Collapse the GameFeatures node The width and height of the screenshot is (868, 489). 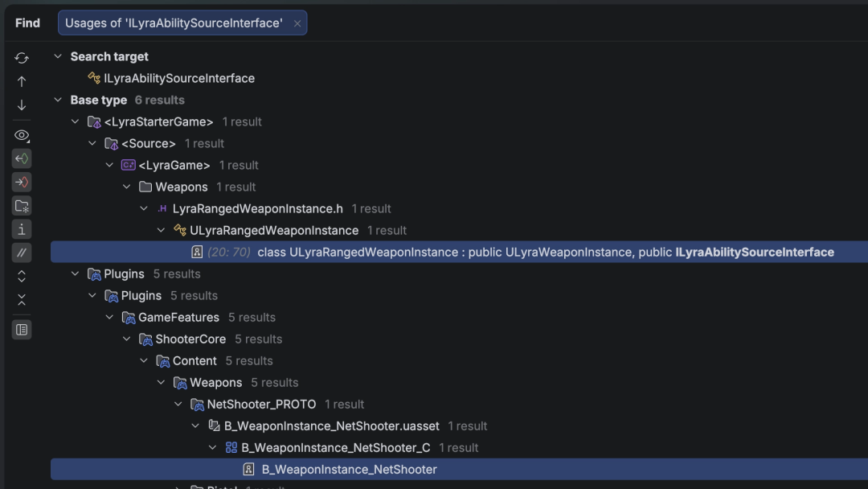click(x=109, y=318)
